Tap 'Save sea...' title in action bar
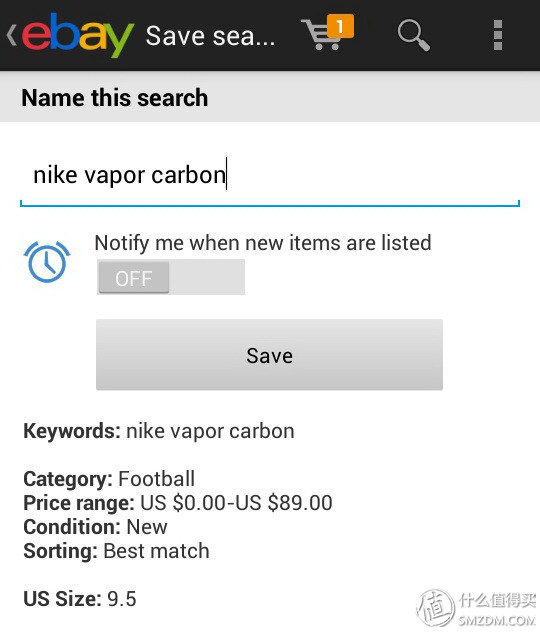The height and width of the screenshot is (632, 540). 210,36
